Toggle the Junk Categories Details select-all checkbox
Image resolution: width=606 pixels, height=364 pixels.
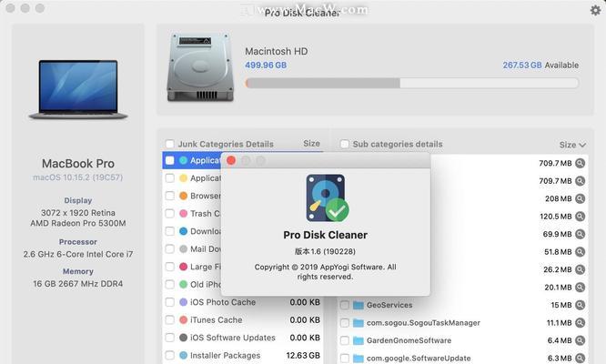[169, 144]
